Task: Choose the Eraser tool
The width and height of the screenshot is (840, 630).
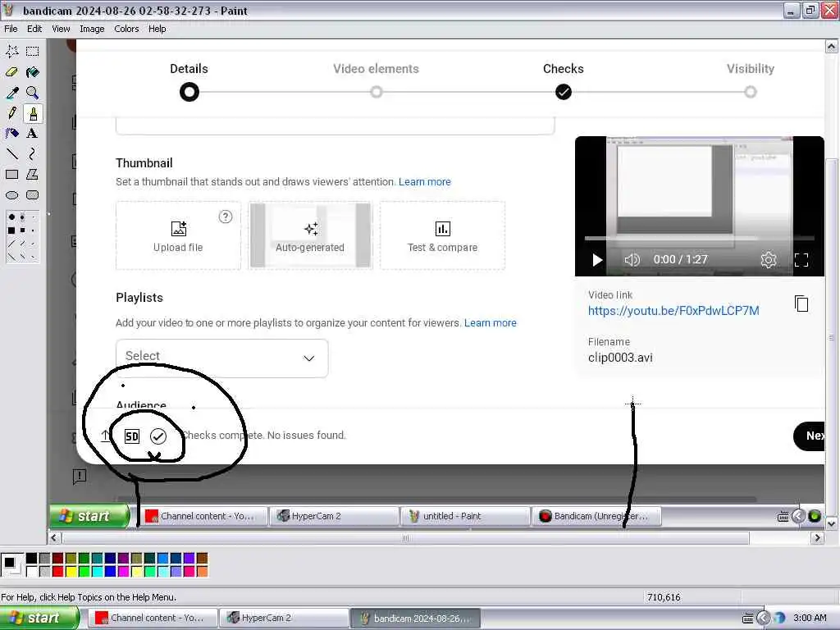Action: coord(11,72)
